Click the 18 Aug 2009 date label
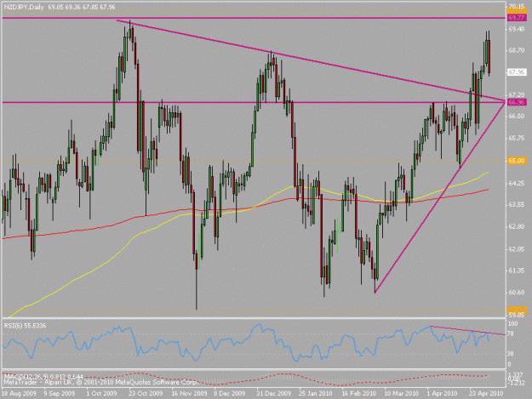This screenshot has height=399, width=532. (19, 394)
